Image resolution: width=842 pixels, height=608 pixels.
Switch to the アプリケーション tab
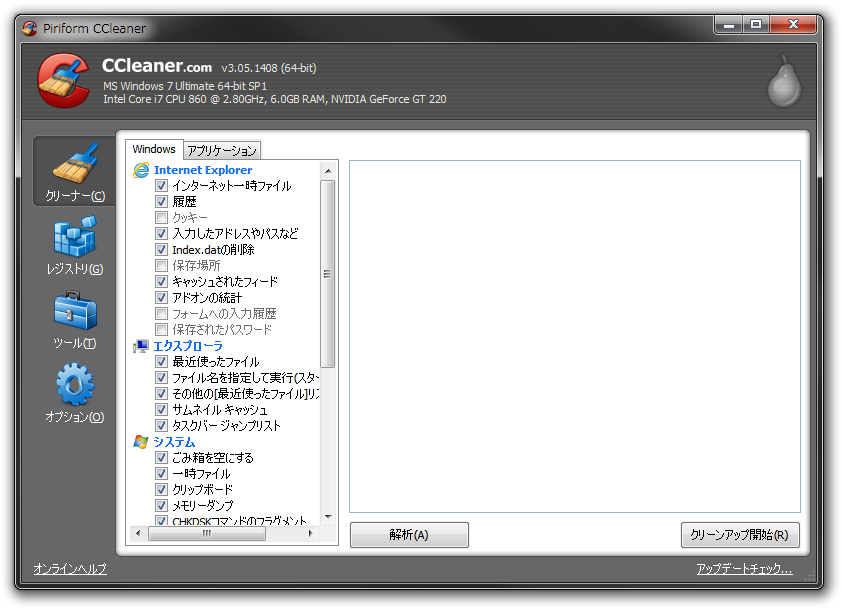pyautogui.click(x=222, y=151)
